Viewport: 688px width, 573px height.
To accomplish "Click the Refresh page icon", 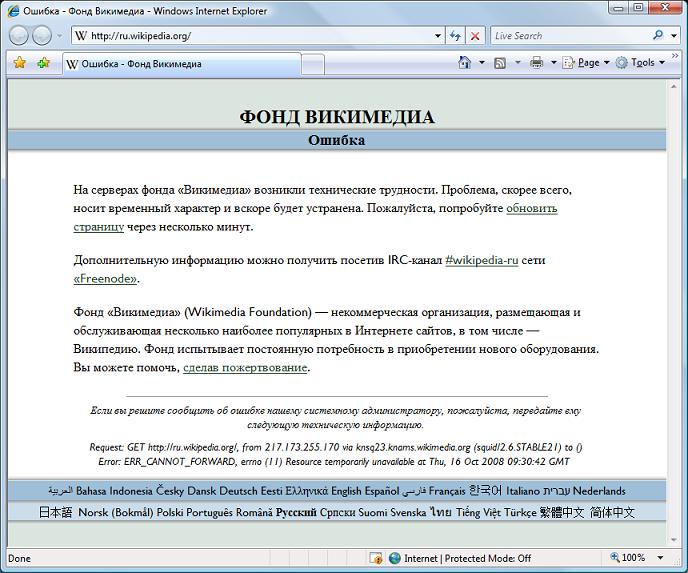I will 455,36.
